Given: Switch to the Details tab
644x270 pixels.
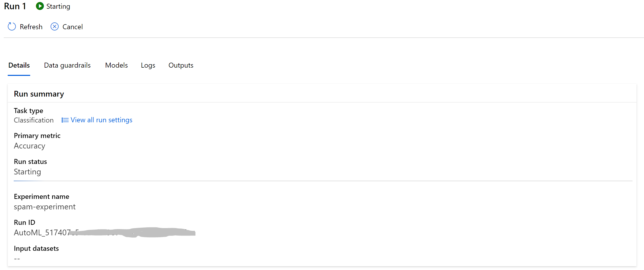Looking at the screenshot, I should 19,65.
